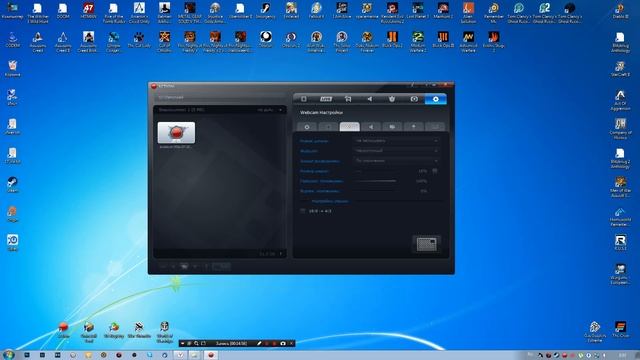Open the Windows Start menu
The height and width of the screenshot is (360, 640).
[8, 355]
